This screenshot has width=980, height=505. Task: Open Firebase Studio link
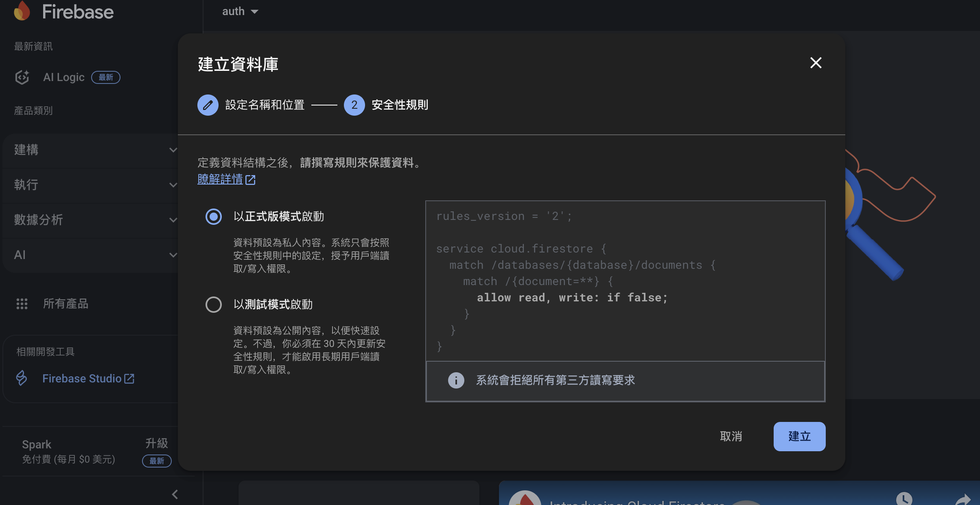(x=88, y=379)
